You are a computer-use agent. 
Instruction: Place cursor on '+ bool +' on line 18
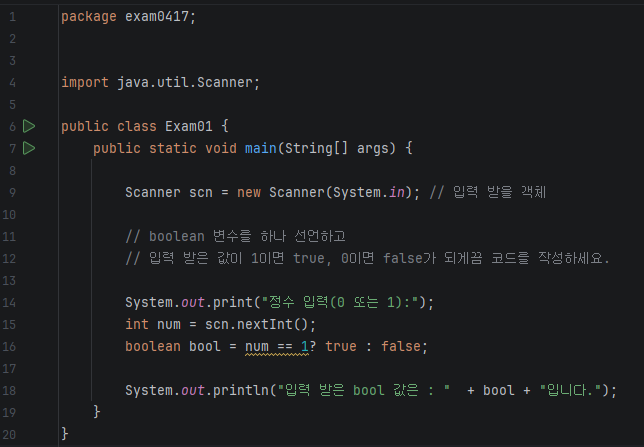tap(499, 390)
